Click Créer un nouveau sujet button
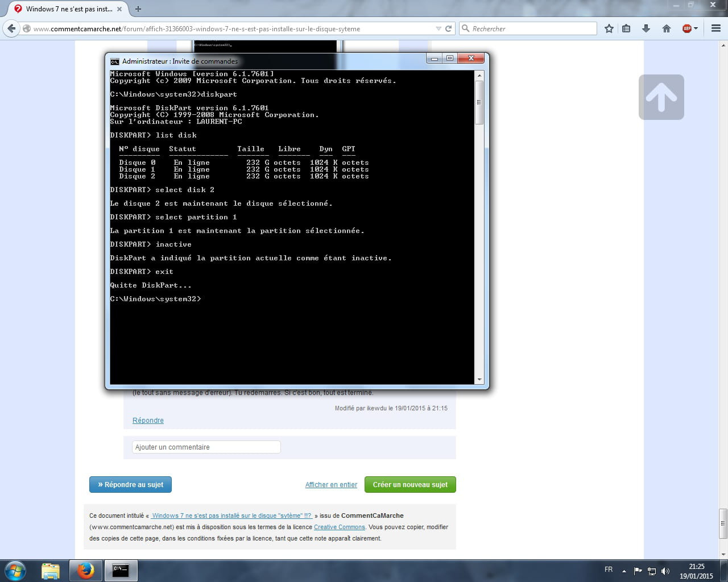Viewport: 728px width, 582px height. click(x=410, y=485)
